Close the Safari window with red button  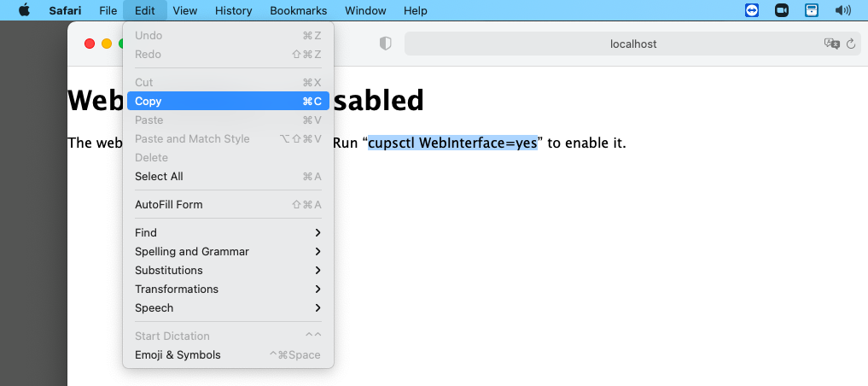[x=90, y=44]
